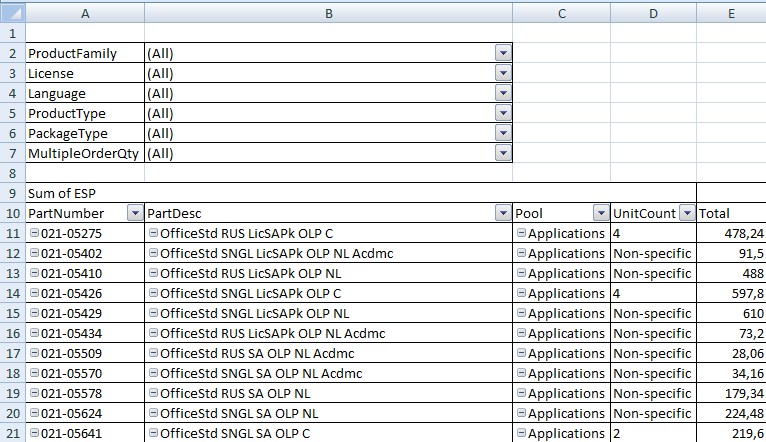Select the total value 597,8
Screen dimensions: 766x442
[731, 293]
